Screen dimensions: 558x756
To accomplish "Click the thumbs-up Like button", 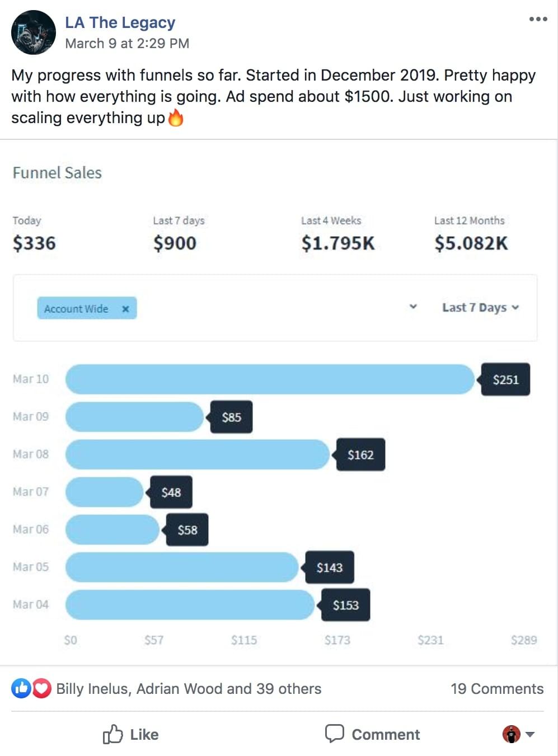I will (x=130, y=734).
